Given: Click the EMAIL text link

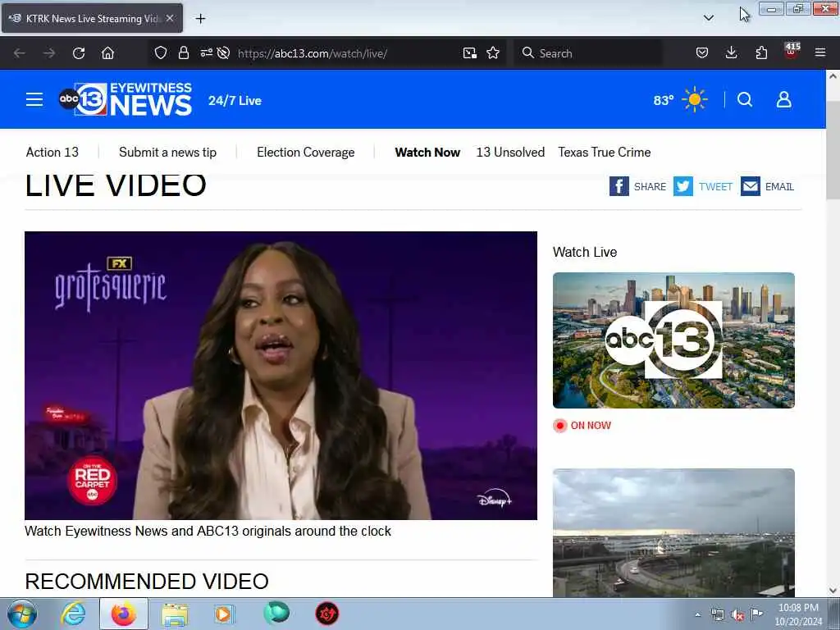Looking at the screenshot, I should pyautogui.click(x=779, y=186).
